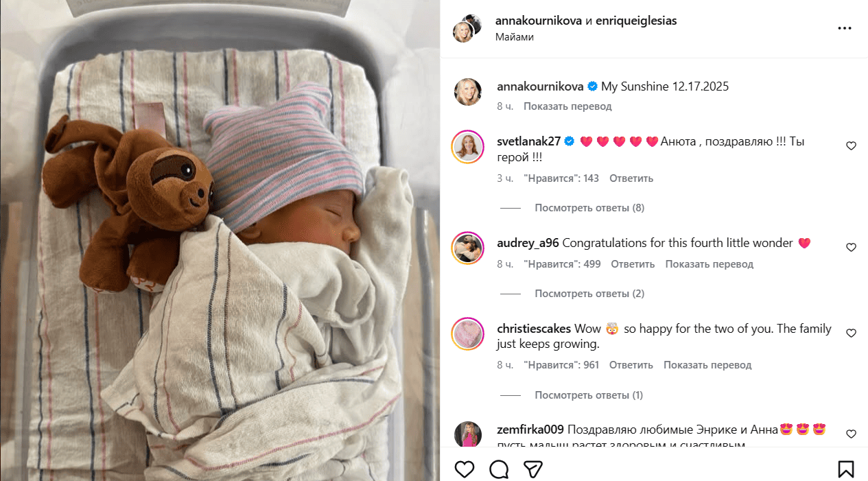Like christiescakes' comment heart icon
868x481 pixels.
click(851, 333)
